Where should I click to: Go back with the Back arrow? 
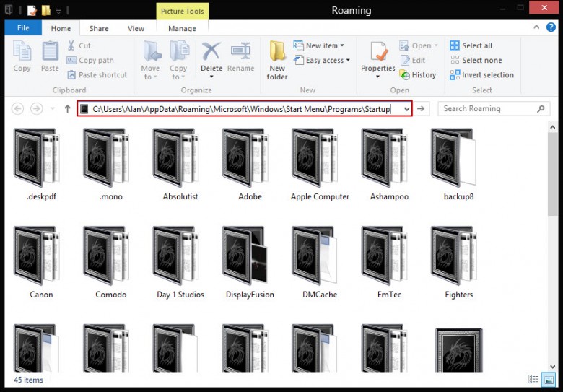tap(18, 108)
